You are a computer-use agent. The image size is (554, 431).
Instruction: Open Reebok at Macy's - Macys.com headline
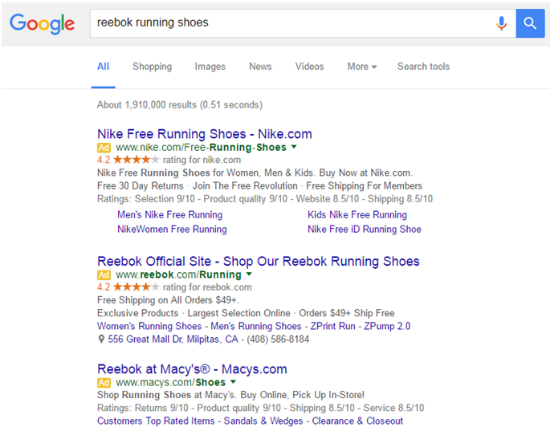tap(192, 369)
